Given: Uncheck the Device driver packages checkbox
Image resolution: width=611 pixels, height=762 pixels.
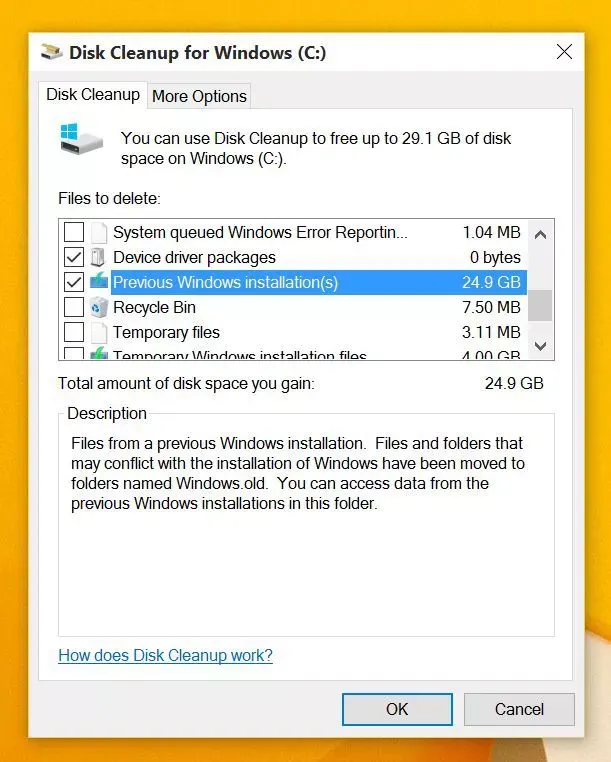Looking at the screenshot, I should pos(74,257).
